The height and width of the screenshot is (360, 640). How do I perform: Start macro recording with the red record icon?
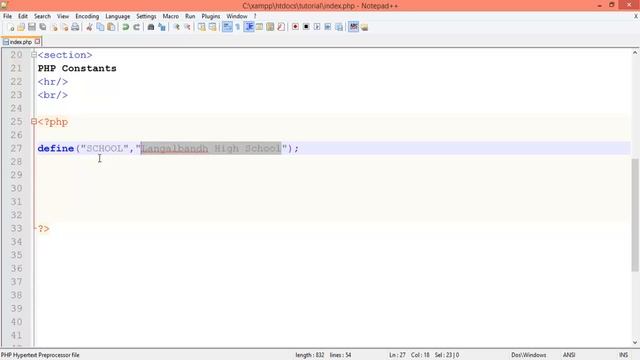[295, 27]
